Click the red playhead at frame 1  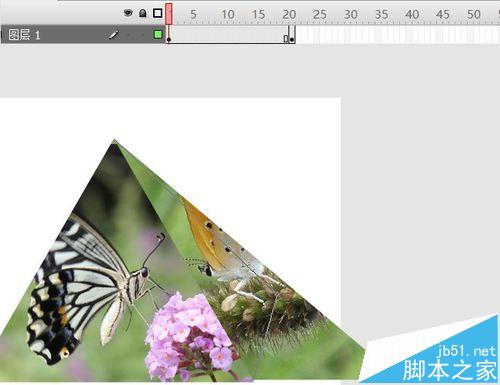click(169, 14)
